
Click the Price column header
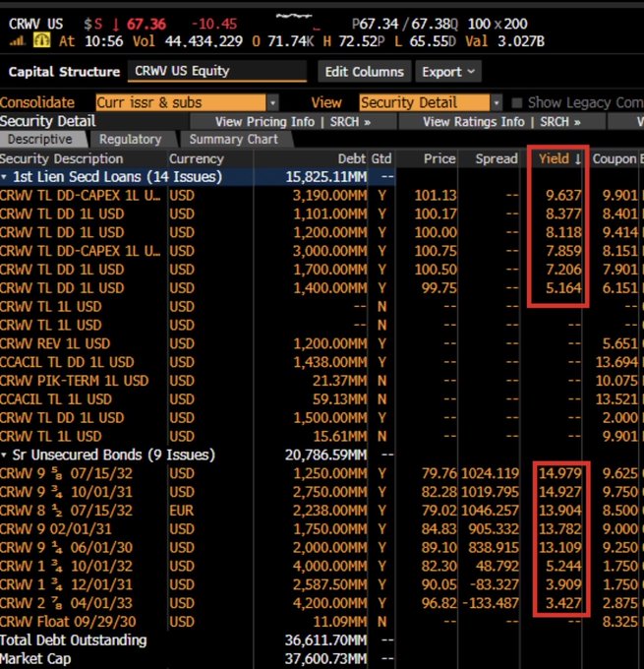(439, 158)
